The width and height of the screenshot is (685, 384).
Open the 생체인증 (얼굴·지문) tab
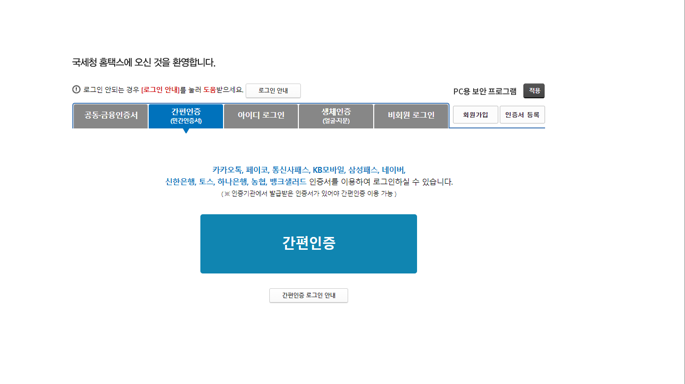pos(336,116)
